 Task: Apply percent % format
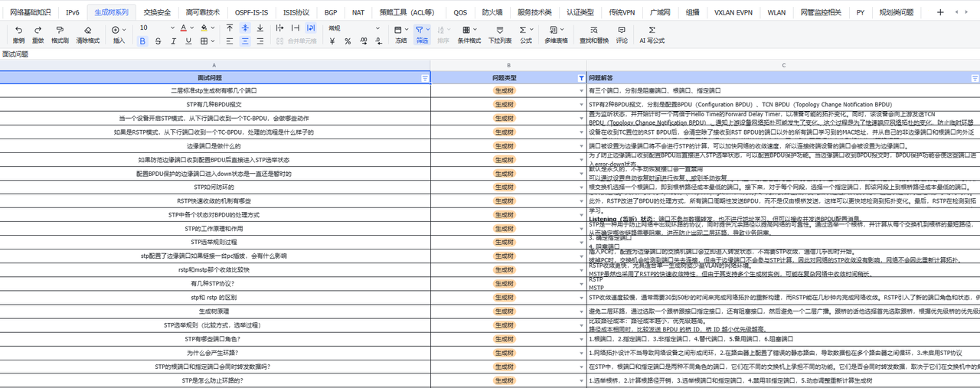(x=348, y=41)
